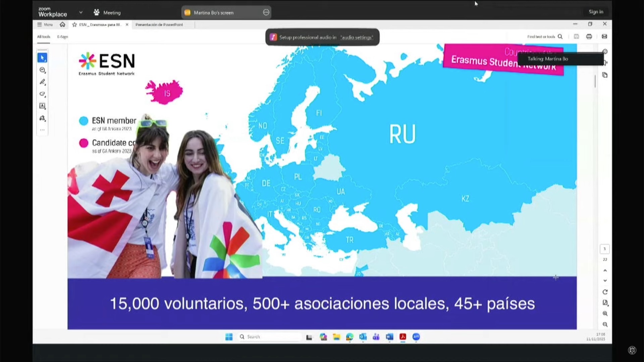Expand the three-dots more tools menu
Screen dimensions: 644x362
tap(42, 130)
